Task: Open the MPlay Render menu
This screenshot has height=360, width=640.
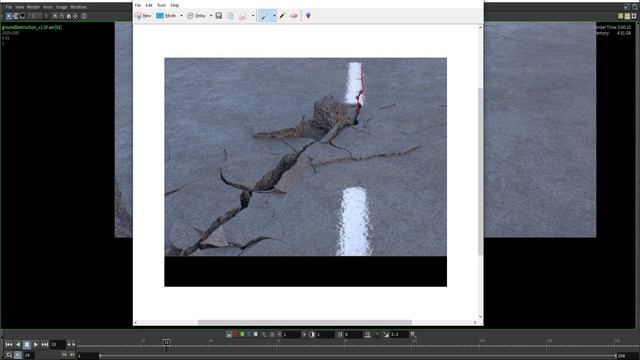Action: [33, 7]
